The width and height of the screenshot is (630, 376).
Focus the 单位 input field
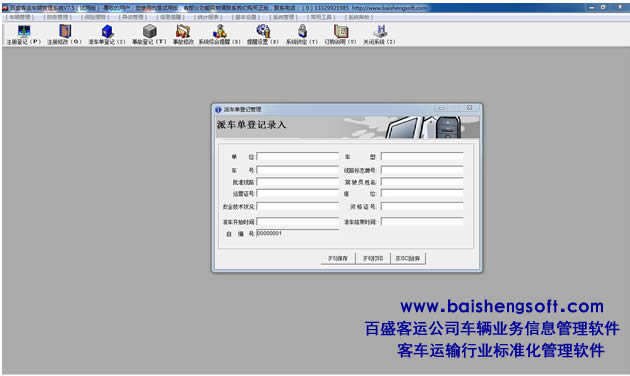click(298, 157)
